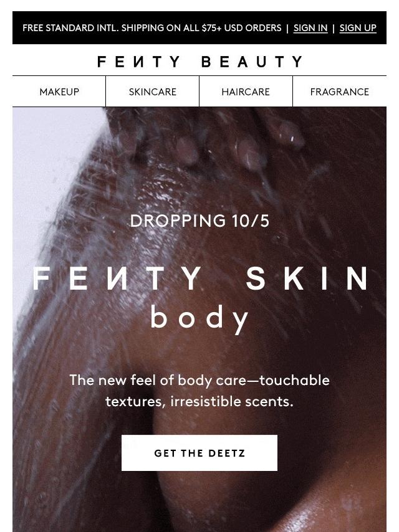Click the SIGN UP link
This screenshot has width=399, height=532.
pyautogui.click(x=358, y=28)
